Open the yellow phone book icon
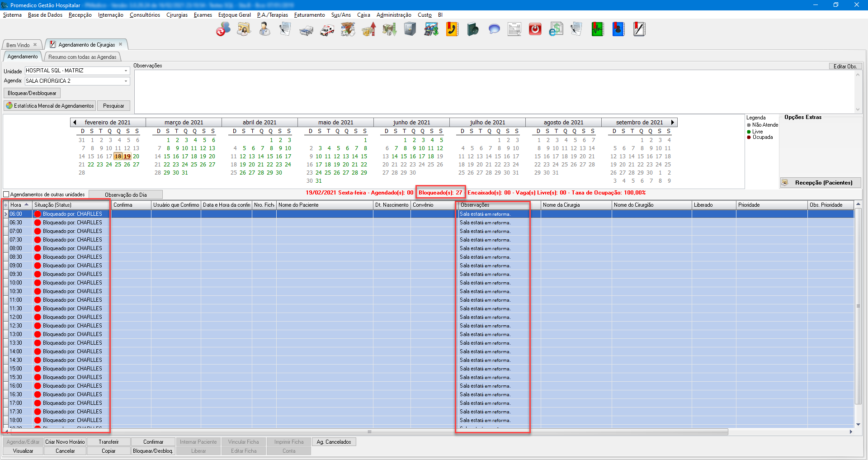The width and height of the screenshot is (868, 460). pyautogui.click(x=452, y=29)
